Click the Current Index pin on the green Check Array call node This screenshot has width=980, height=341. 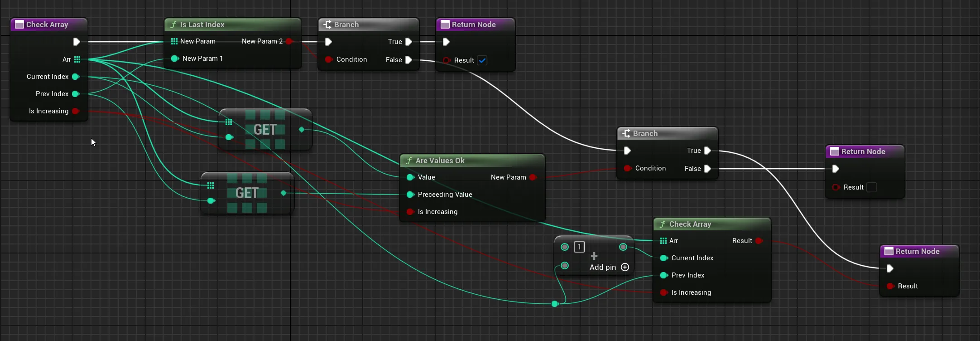(664, 258)
